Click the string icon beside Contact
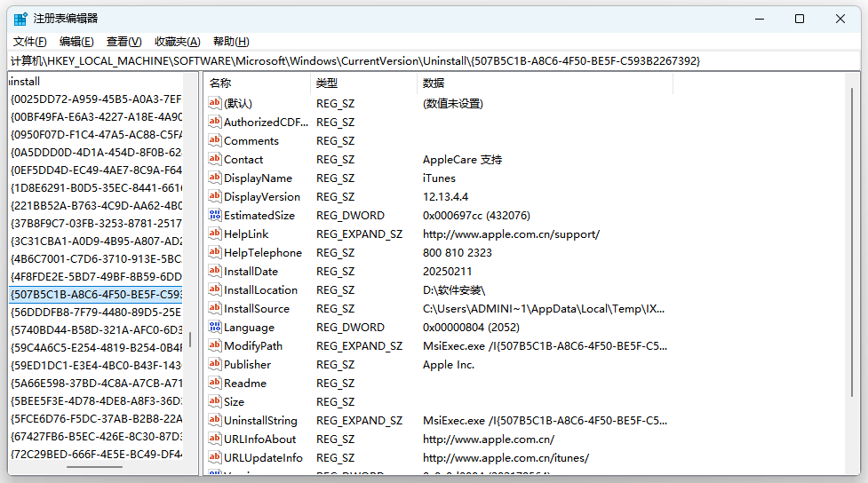Viewport: 868px width, 483px height. 215,159
